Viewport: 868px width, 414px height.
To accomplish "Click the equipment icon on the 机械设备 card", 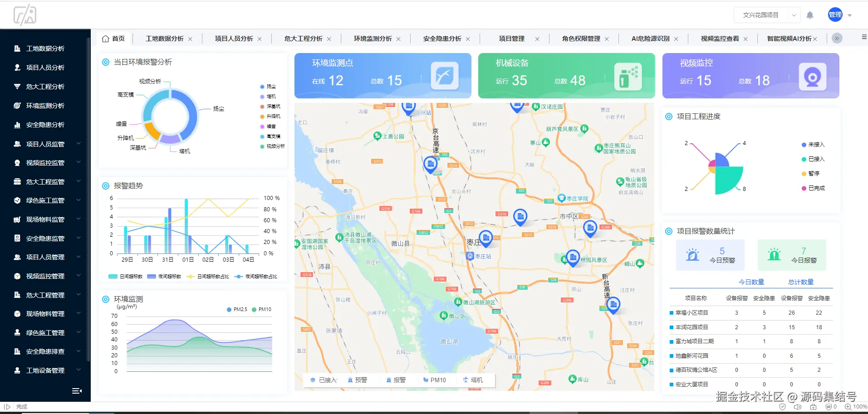I will click(629, 75).
